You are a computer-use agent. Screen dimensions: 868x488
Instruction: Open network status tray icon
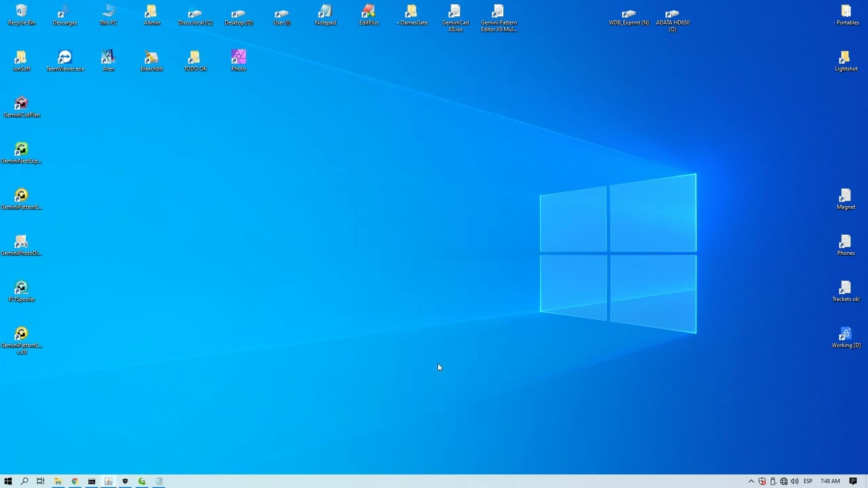784,481
